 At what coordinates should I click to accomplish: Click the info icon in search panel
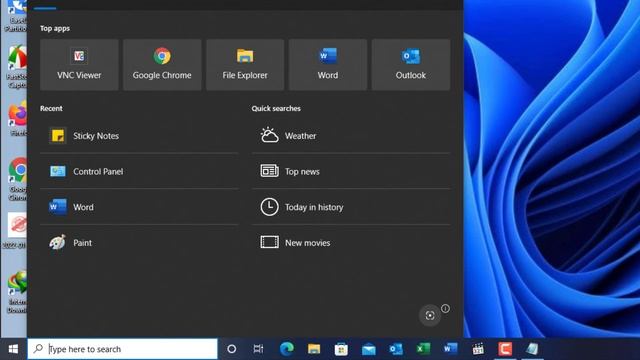pos(445,309)
